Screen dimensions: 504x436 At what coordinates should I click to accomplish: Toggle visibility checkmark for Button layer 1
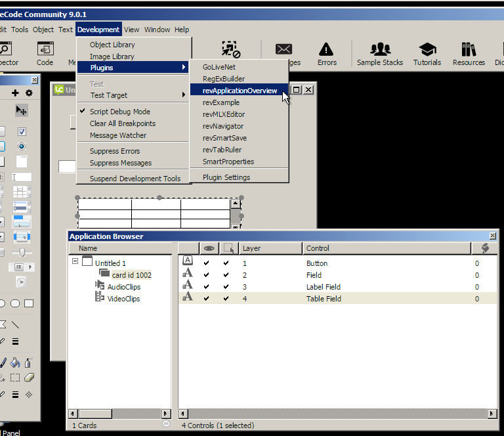207,263
